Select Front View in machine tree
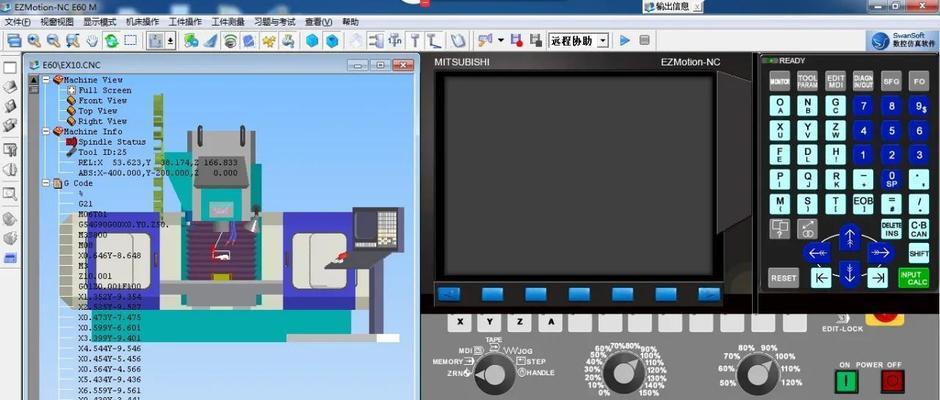Viewport: 940px width, 400px height. tap(103, 100)
